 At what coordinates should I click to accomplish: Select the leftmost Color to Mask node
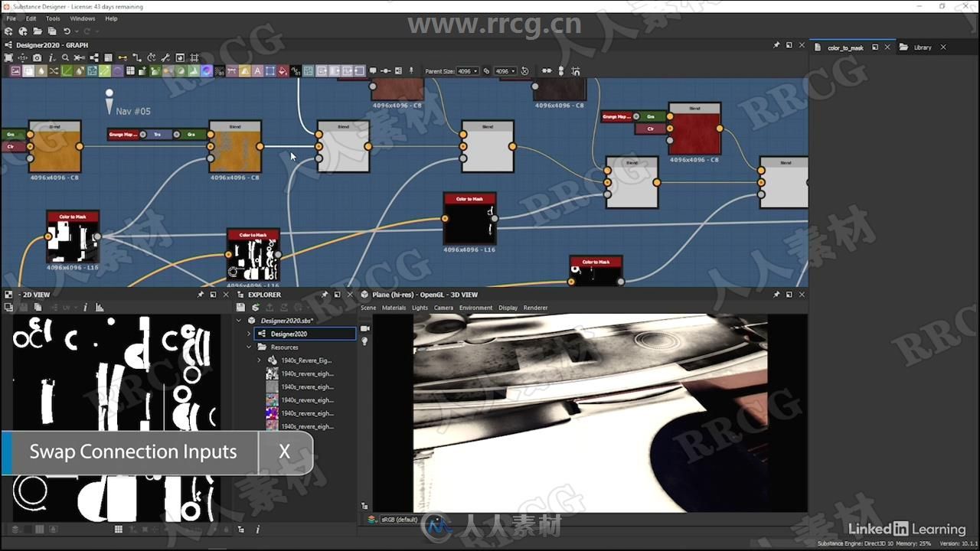click(x=73, y=237)
